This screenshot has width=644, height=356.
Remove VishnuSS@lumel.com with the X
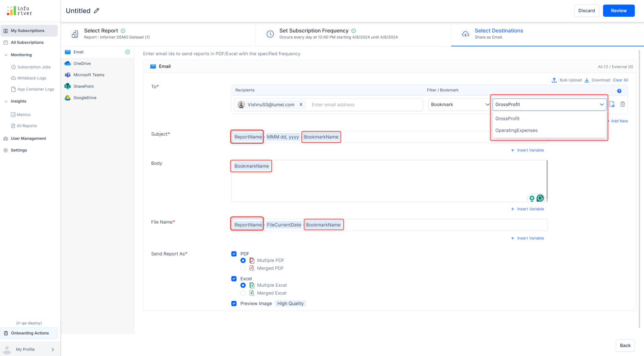tap(301, 104)
